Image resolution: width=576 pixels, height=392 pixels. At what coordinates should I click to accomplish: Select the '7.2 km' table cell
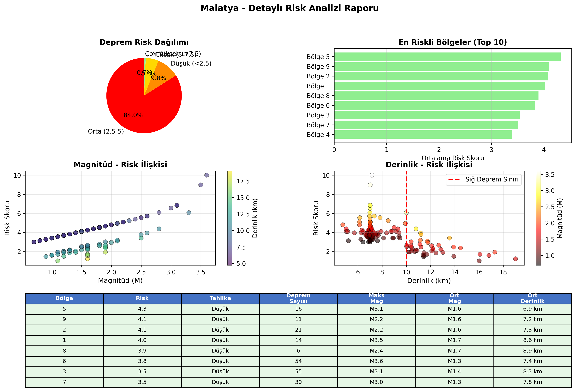click(533, 319)
